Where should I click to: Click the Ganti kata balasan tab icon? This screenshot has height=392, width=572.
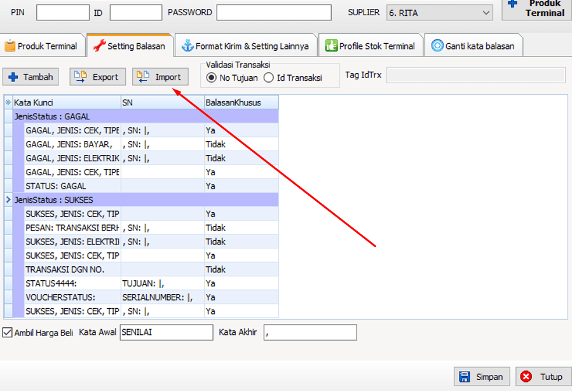[x=437, y=46]
